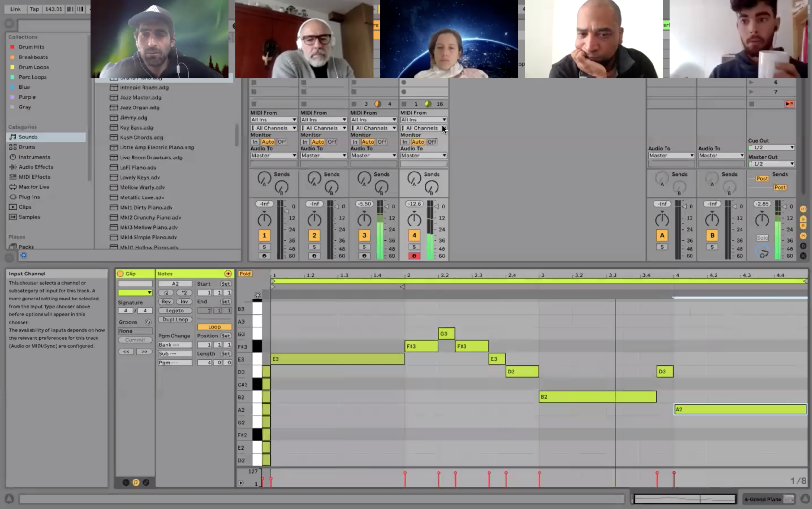Select the Perc Loops collection
Image resolution: width=812 pixels, height=509 pixels.
point(32,77)
